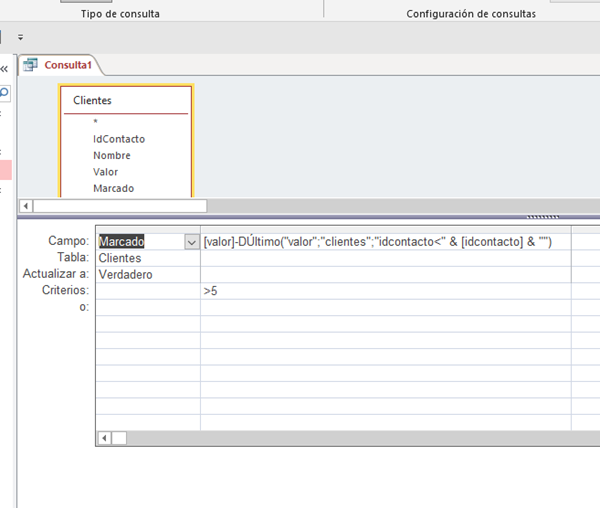Click the Consulta1 query icon on tab

(x=30, y=65)
